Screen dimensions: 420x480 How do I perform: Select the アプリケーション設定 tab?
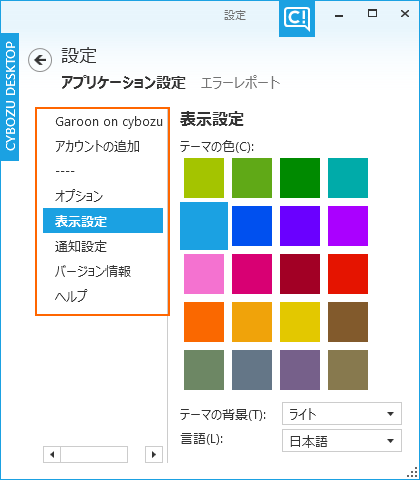tap(123, 83)
